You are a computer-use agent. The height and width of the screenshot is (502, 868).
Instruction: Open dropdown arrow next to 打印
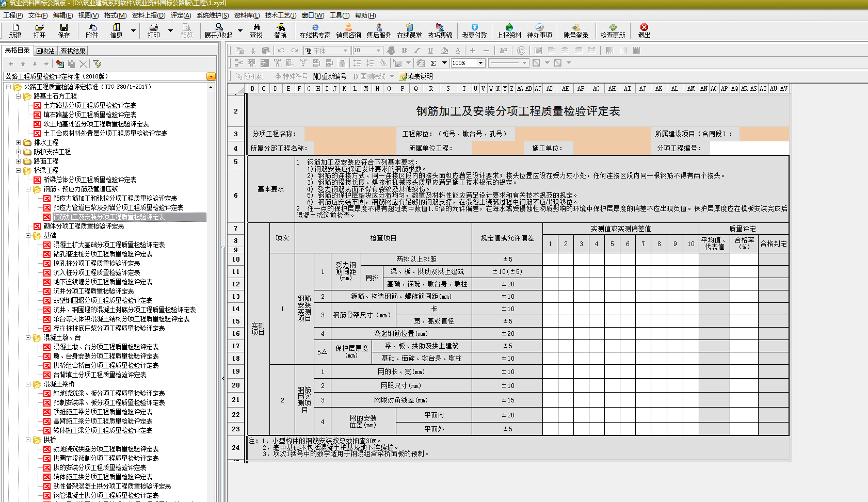point(170,31)
